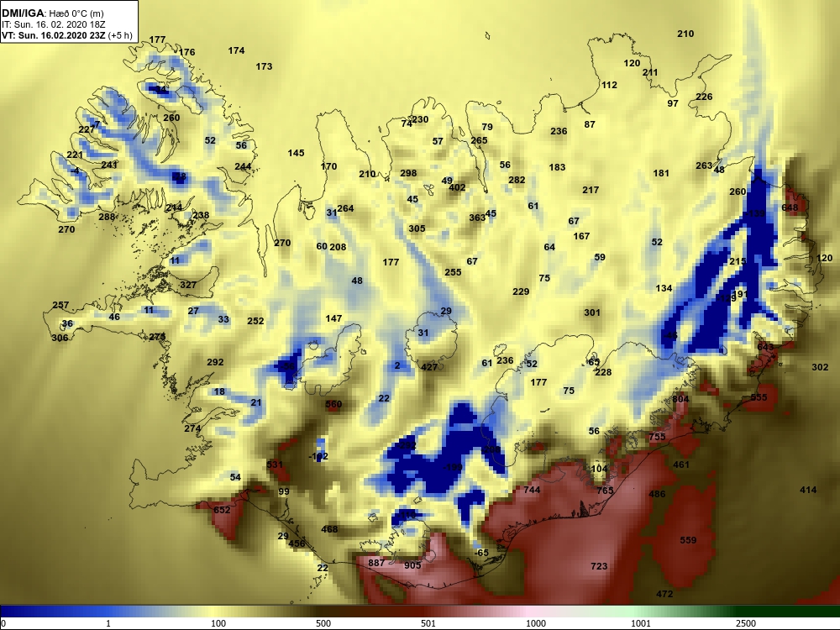Click the map value '230'
The width and height of the screenshot is (840, 630).
[x=420, y=119]
